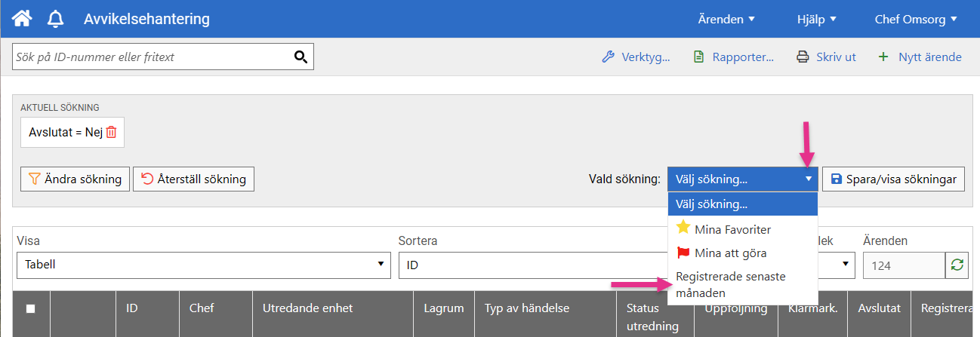Image resolution: width=980 pixels, height=337 pixels.
Task: Open the Hjälp menu
Action: (x=816, y=19)
